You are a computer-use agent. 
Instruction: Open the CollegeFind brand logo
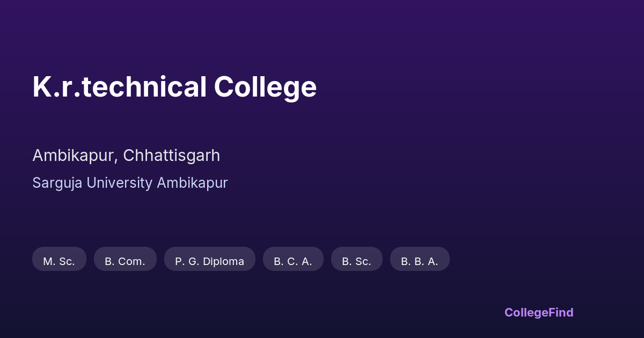point(539,312)
